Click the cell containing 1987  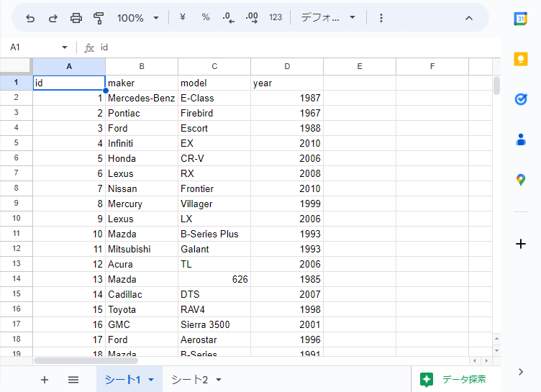coord(287,98)
